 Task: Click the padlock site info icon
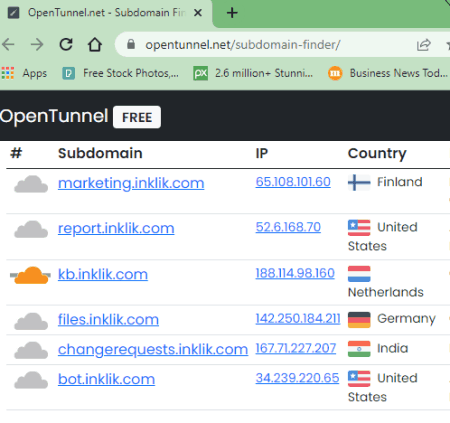[x=131, y=44]
